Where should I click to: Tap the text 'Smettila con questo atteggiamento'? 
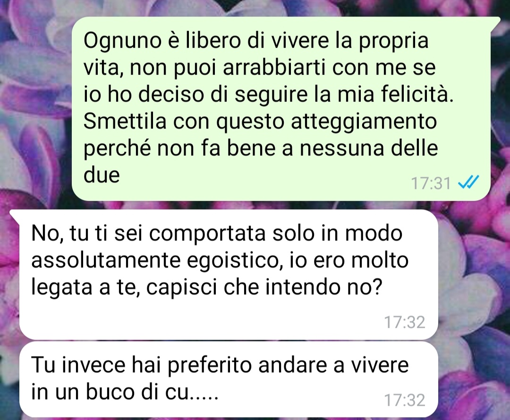click(260, 121)
